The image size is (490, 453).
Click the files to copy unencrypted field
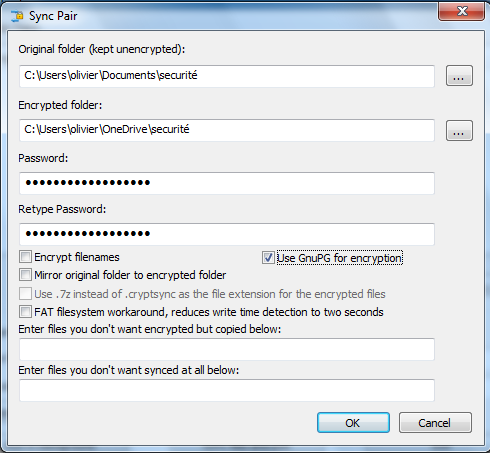[x=227, y=349]
